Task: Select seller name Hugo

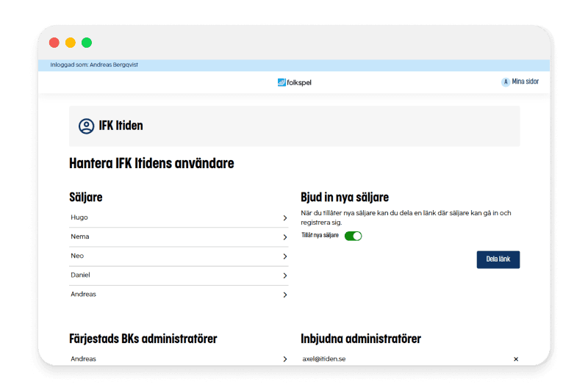Action: pyautogui.click(x=79, y=217)
